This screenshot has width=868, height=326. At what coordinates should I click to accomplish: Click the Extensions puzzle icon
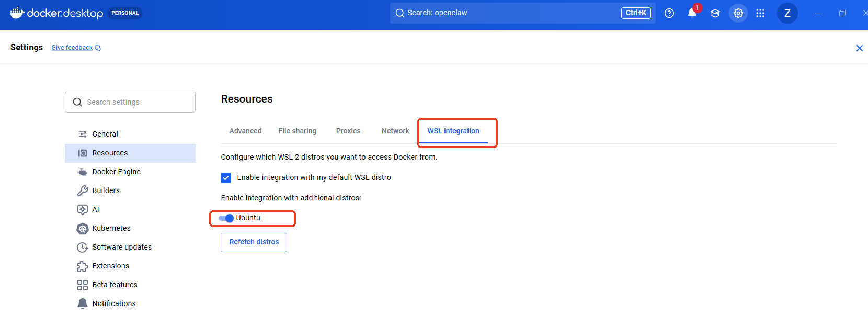pyautogui.click(x=83, y=266)
